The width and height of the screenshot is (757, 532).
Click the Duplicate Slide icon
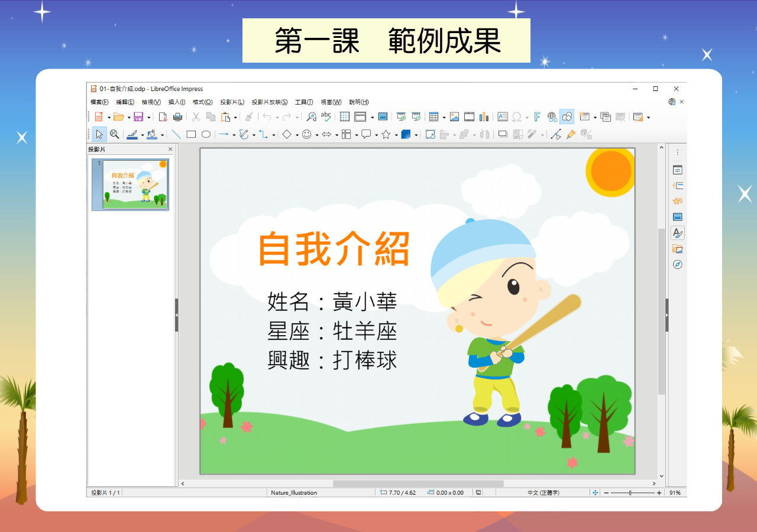coord(606,117)
